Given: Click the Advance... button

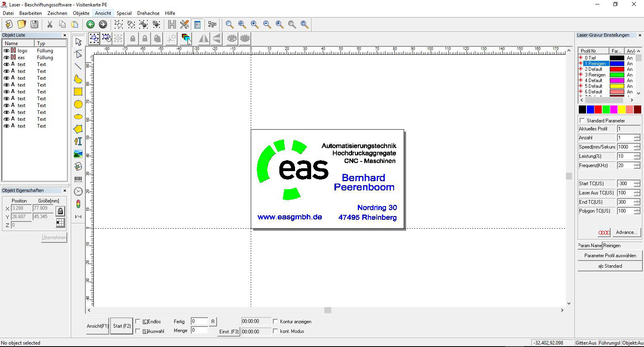Looking at the screenshot, I should (626, 232).
